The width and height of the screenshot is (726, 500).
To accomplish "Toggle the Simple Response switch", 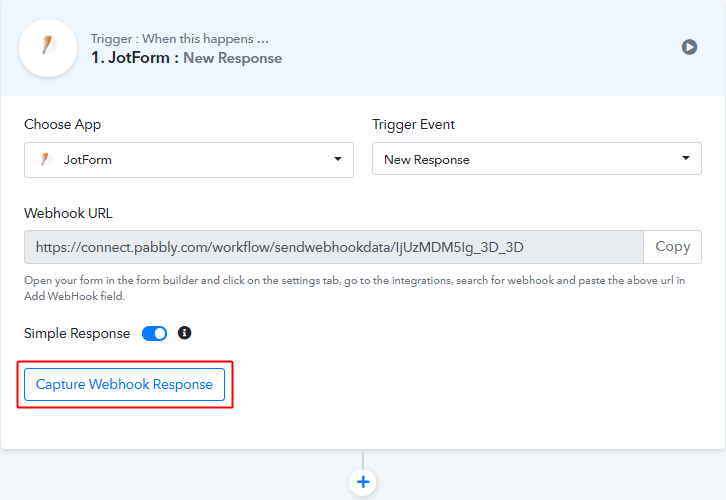I will pyautogui.click(x=154, y=333).
